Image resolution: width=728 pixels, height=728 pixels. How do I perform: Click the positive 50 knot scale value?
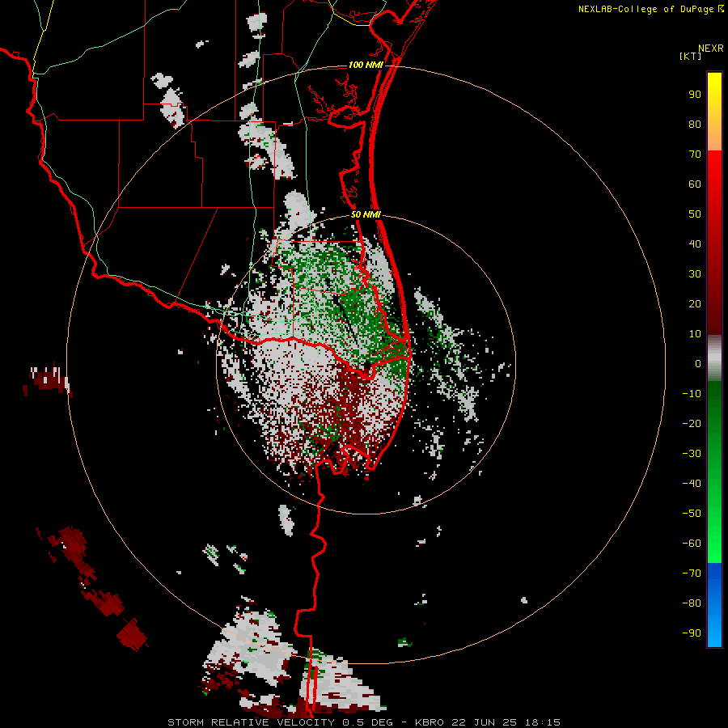pyautogui.click(x=695, y=214)
